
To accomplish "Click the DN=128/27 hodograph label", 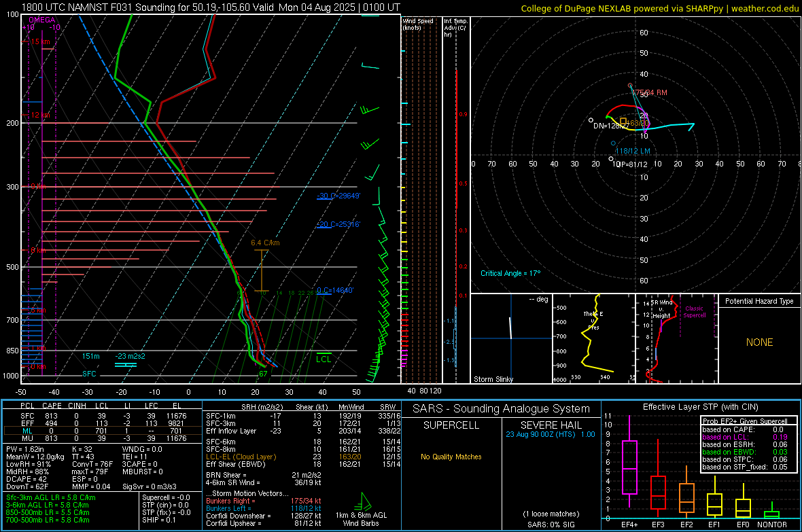I will click(611, 125).
